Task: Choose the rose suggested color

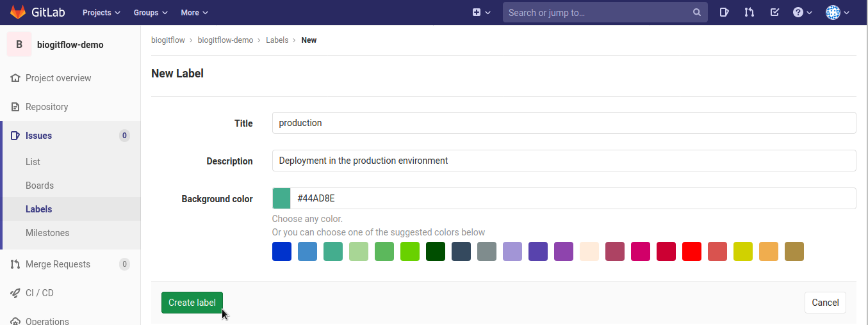Action: 615,251
